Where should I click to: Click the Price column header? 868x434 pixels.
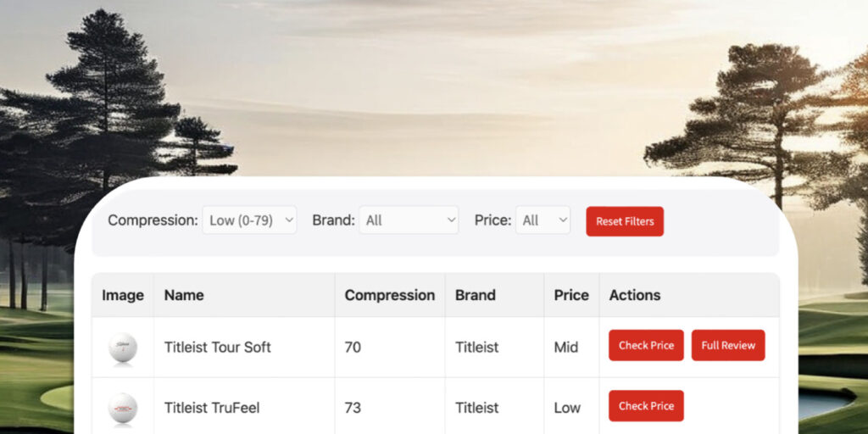click(570, 295)
